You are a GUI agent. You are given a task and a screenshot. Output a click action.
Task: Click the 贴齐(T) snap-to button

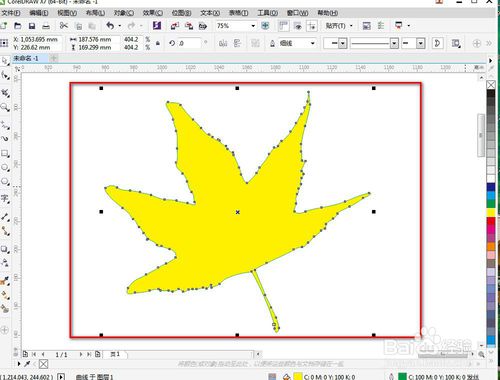339,26
